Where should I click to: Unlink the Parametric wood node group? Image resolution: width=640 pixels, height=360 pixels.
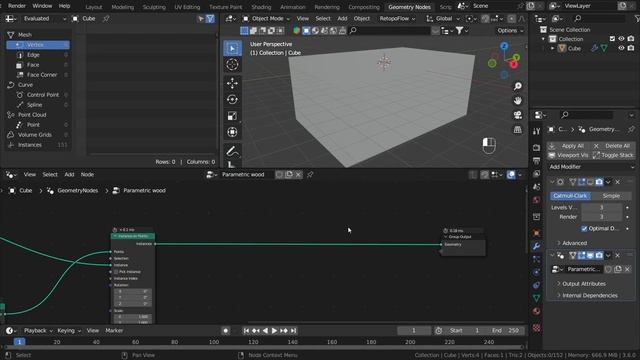click(298, 175)
